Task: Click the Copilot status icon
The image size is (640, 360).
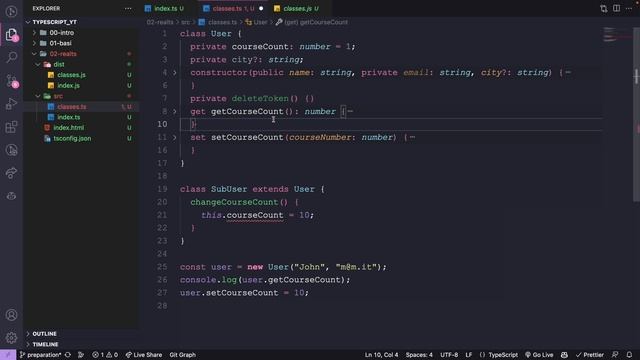Action: coord(564,355)
